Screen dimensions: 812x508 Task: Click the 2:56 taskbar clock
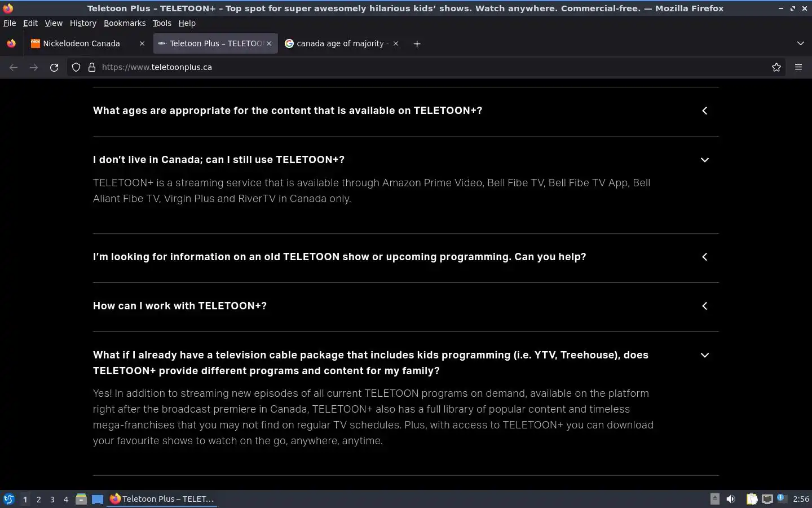coord(801,499)
